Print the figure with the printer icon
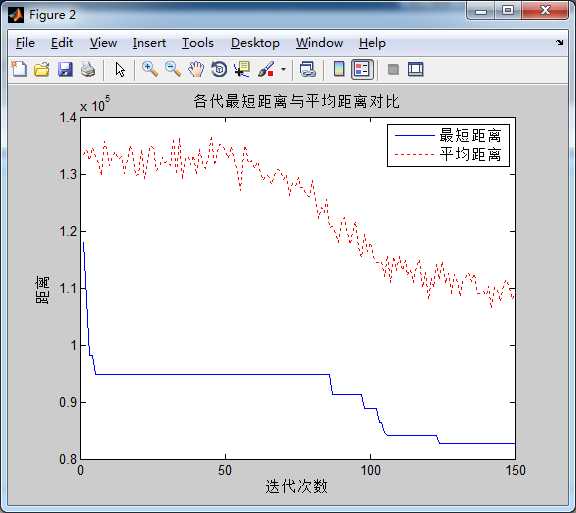 (x=88, y=69)
